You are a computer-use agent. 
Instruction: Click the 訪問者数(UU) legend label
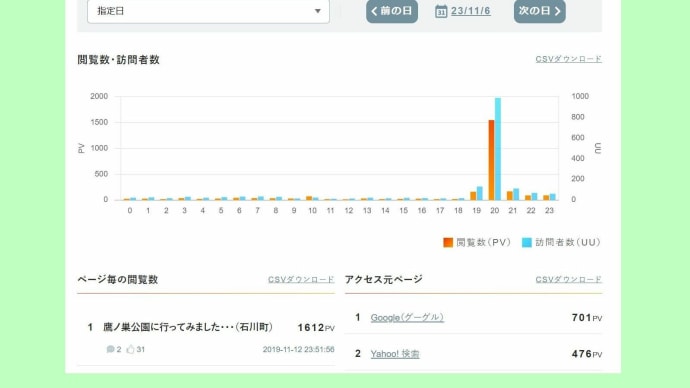tap(568, 242)
